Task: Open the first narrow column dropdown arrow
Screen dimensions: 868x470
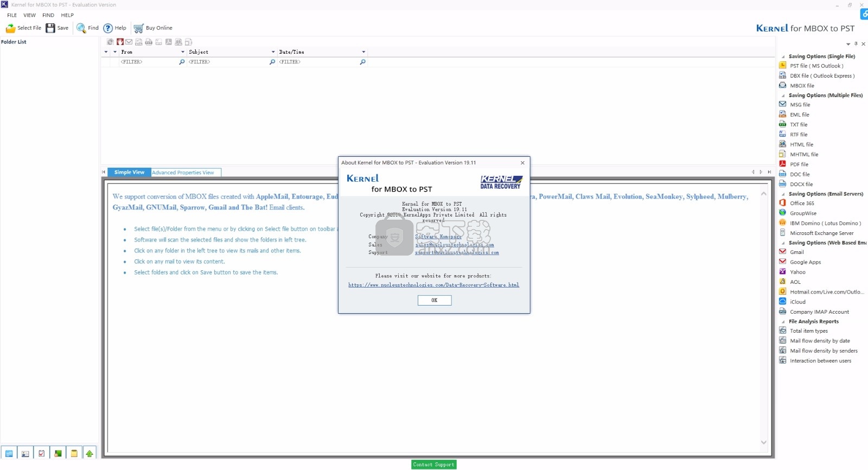Action: 106,52
